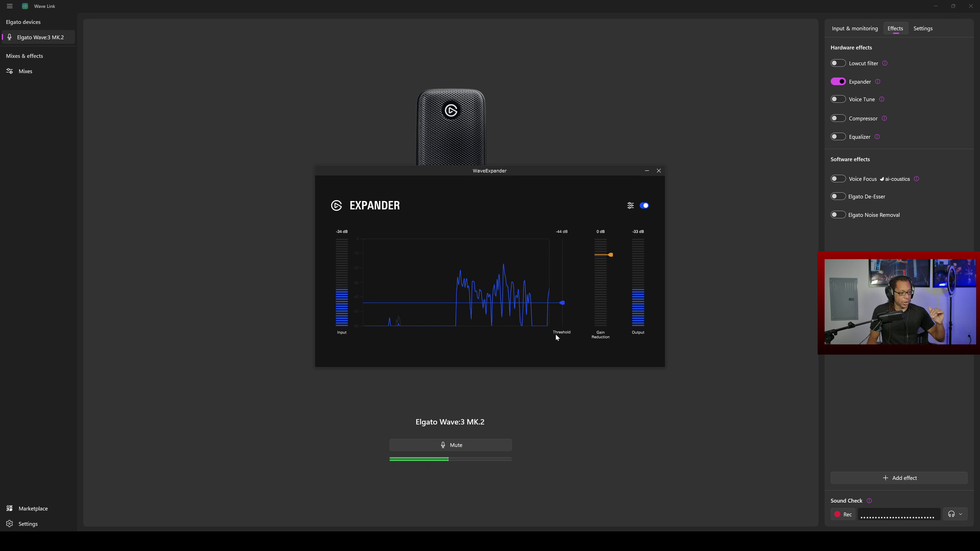This screenshot has width=980, height=551.
Task: Open the Settings tab in right panel
Action: point(923,29)
